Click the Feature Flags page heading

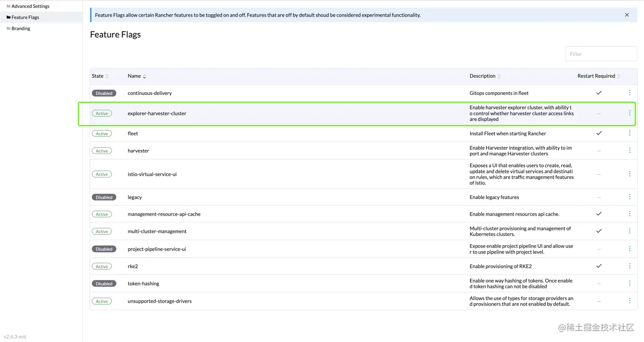click(115, 35)
